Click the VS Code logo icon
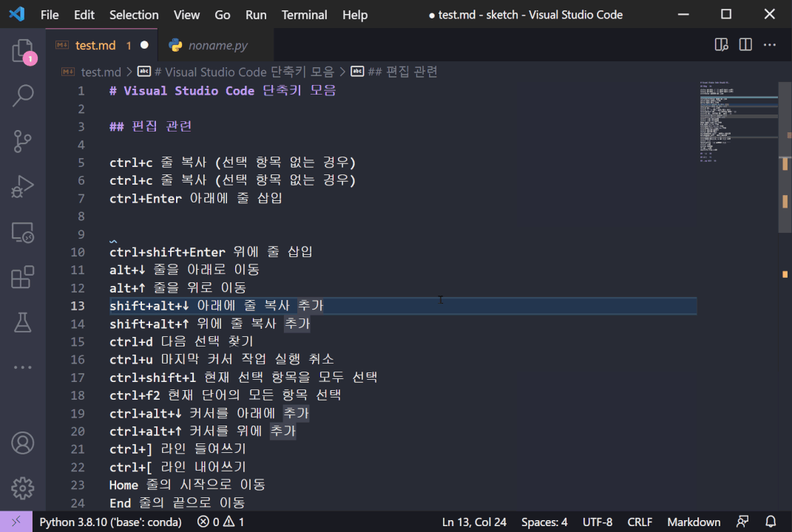The image size is (792, 532). 17,14
